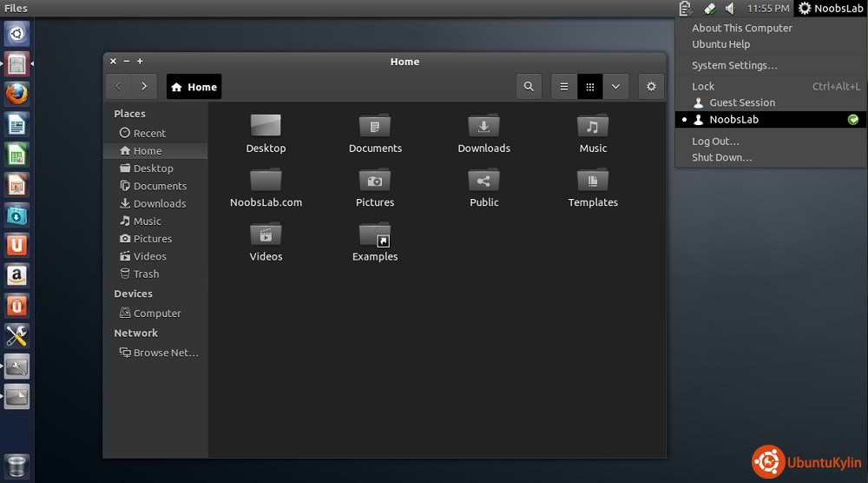Open the gear settings menu in Files
Screen dimensions: 868x483
click(651, 87)
